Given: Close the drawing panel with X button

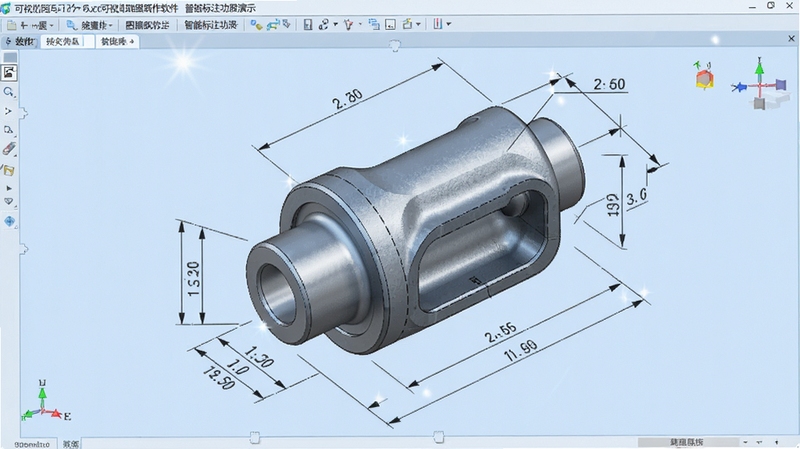Looking at the screenshot, I should (x=791, y=39).
